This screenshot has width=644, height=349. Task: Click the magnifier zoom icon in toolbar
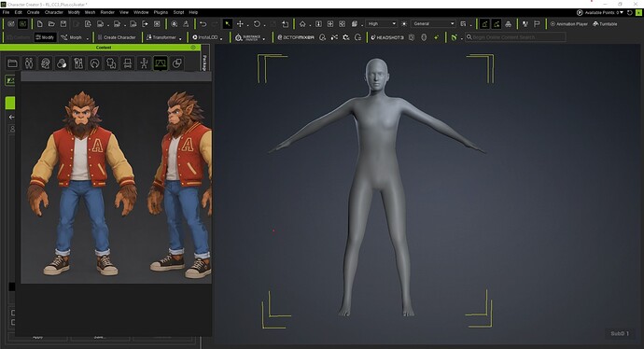point(175,24)
